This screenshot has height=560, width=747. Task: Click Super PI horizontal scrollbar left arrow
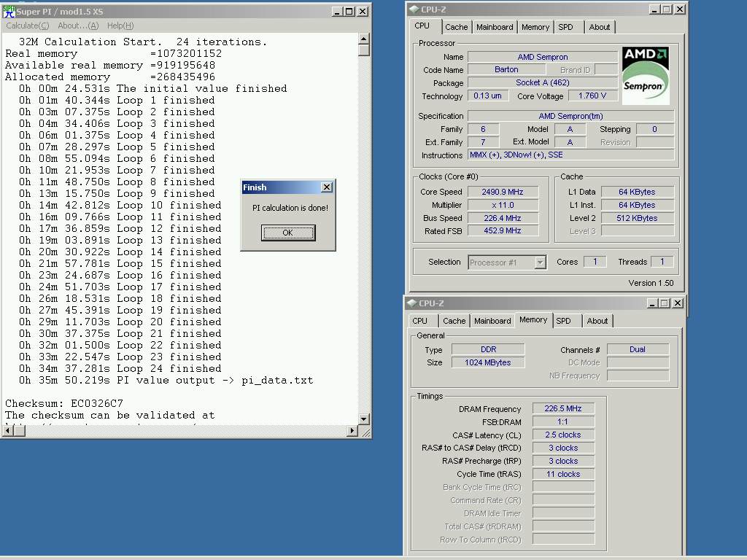pyautogui.click(x=8, y=431)
